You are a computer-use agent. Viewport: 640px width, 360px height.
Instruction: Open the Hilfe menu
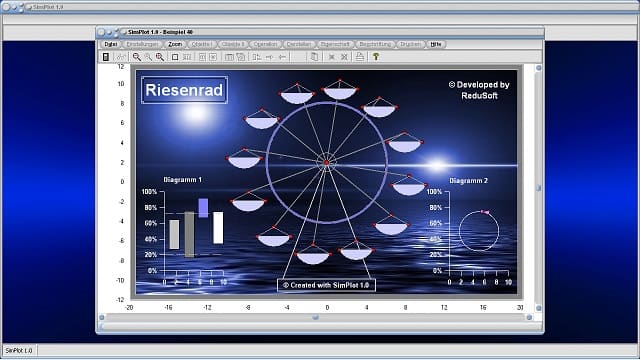(x=436, y=44)
